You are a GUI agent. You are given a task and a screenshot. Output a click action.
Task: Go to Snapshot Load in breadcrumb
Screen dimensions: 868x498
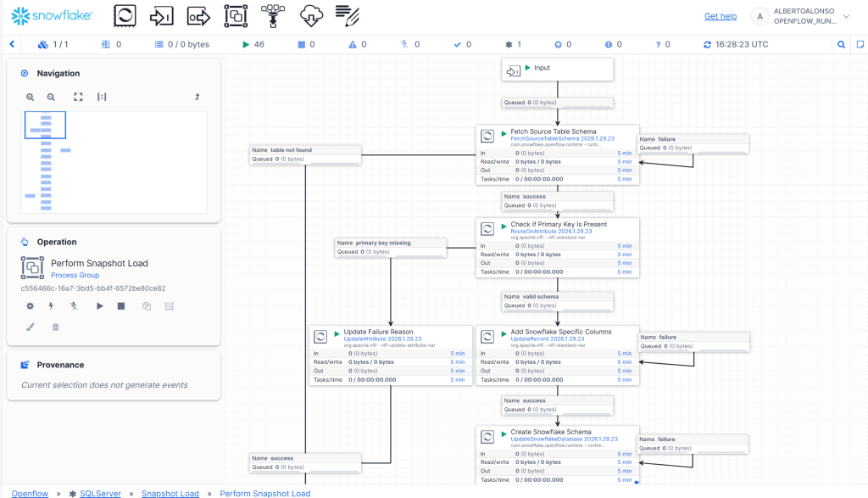click(x=170, y=493)
